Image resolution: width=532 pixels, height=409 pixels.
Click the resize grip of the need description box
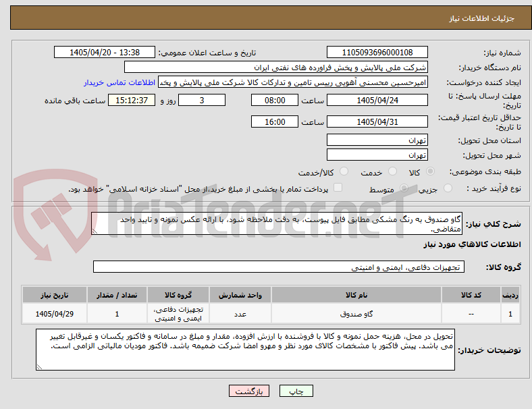(95, 231)
